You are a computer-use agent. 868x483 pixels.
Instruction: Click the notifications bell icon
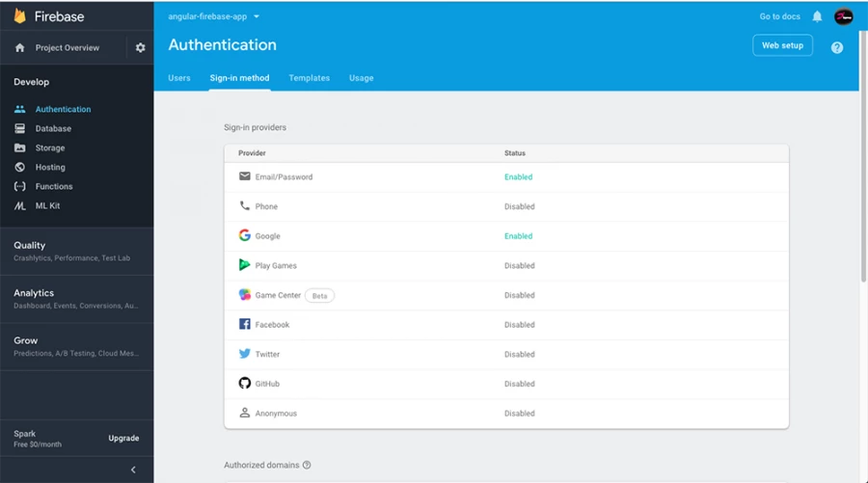(817, 17)
